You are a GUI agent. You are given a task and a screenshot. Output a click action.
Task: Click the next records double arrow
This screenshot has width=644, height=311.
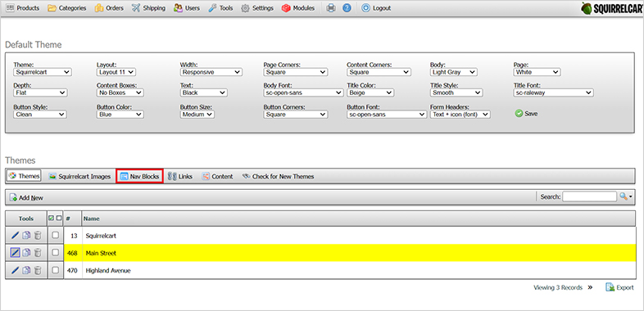[x=590, y=287]
